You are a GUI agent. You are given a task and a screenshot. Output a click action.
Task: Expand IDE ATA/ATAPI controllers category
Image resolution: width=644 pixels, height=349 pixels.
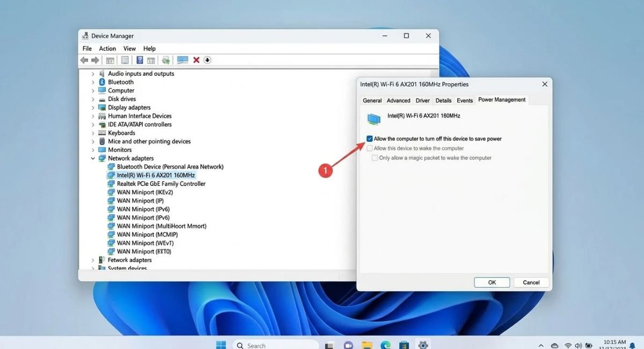pyautogui.click(x=93, y=125)
